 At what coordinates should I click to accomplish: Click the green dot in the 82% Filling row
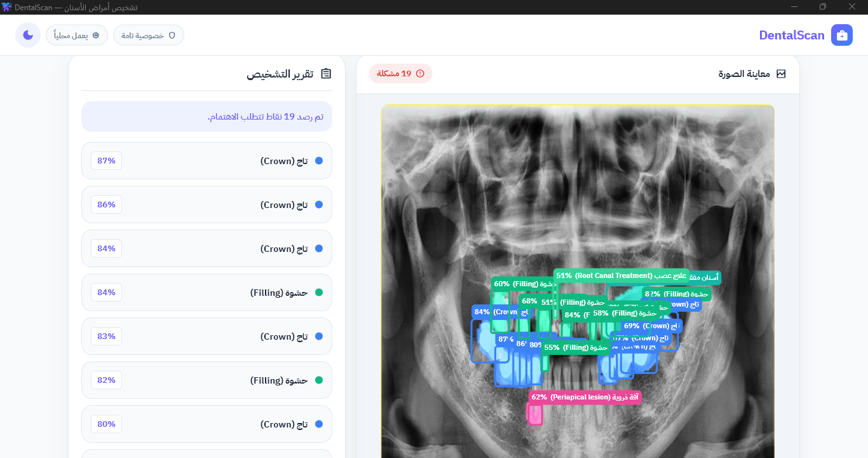pos(319,380)
